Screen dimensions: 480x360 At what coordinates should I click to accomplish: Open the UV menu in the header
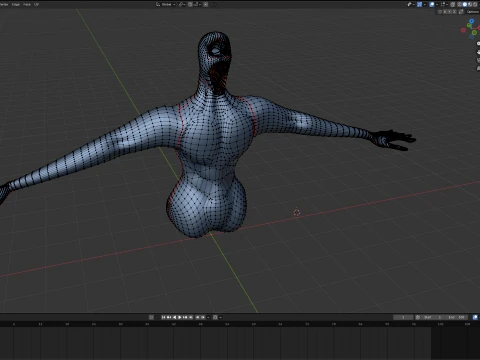[x=36, y=4]
